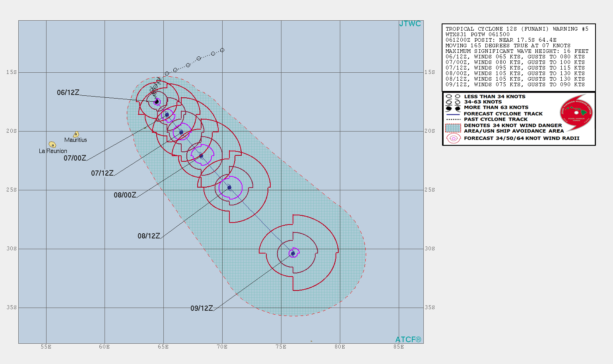
Task: Click the ATCF® label on the map
Action: pos(408,340)
